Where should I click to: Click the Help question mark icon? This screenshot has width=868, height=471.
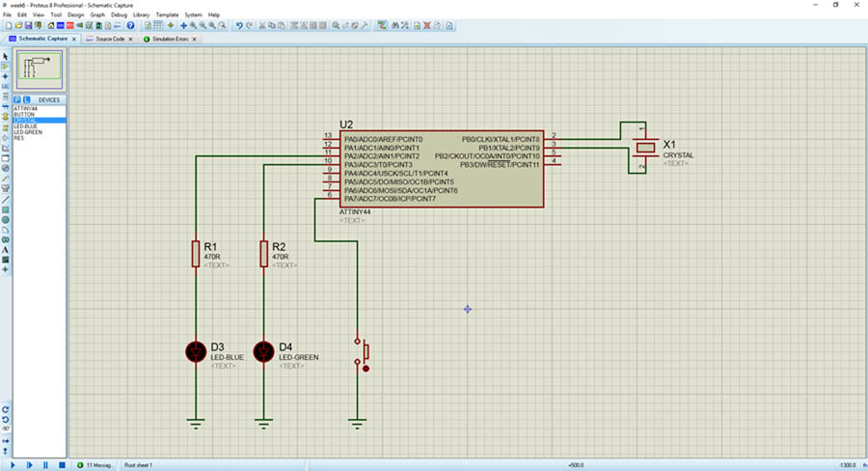click(130, 26)
